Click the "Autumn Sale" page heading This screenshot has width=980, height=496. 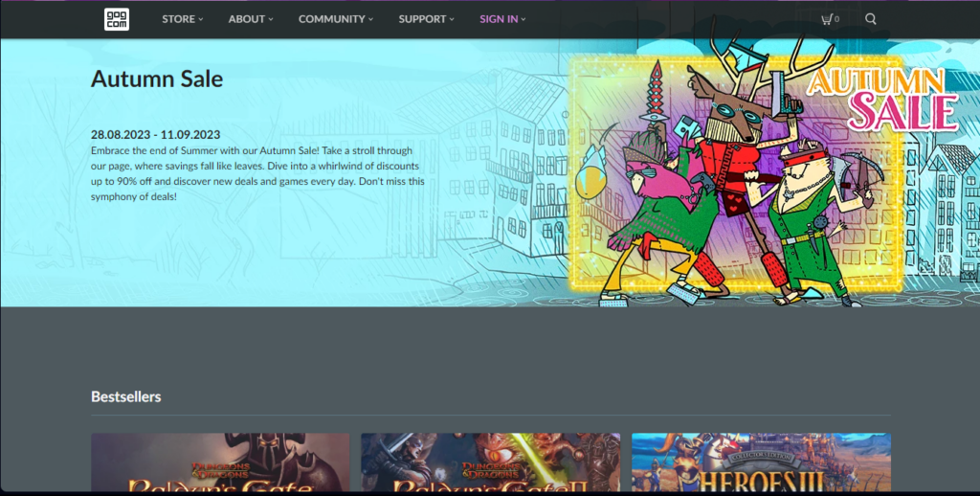coord(157,79)
